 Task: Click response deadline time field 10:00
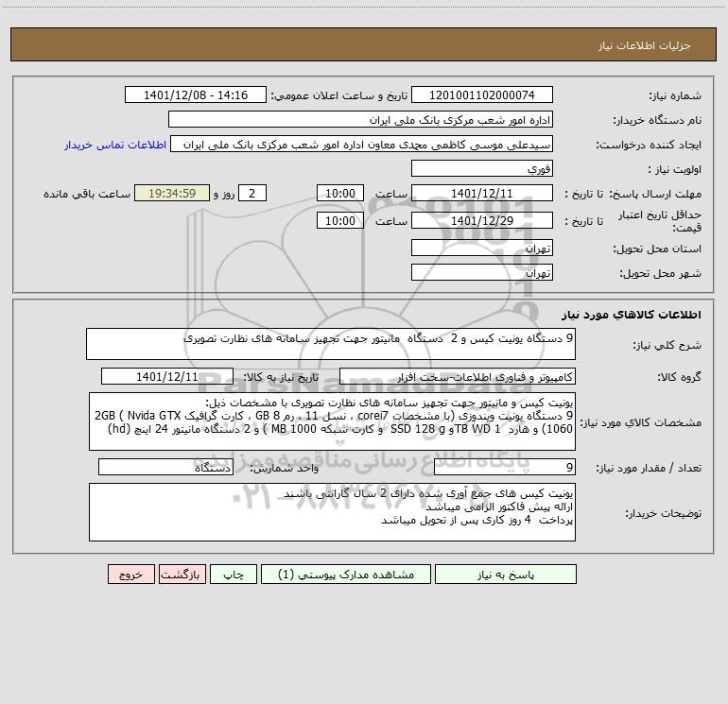point(339,193)
